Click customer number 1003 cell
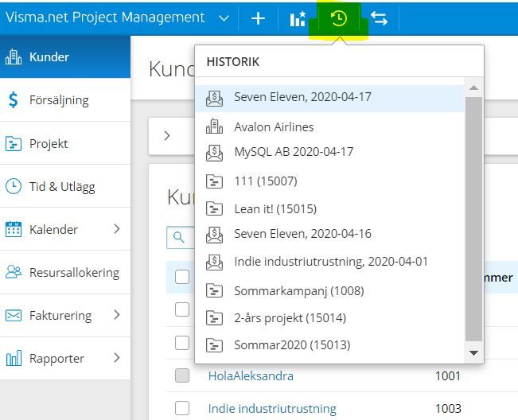The image size is (518, 420). 448,409
